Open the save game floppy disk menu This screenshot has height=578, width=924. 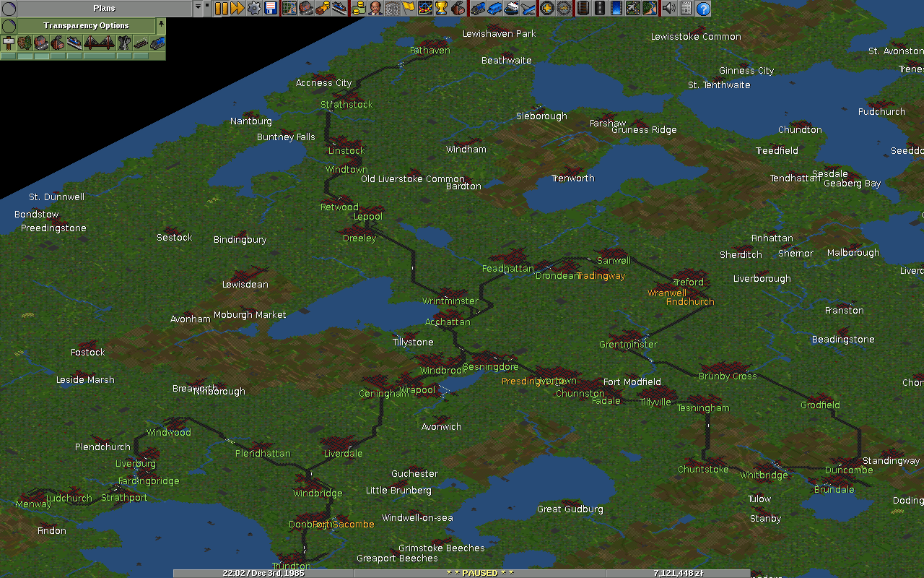[271, 9]
